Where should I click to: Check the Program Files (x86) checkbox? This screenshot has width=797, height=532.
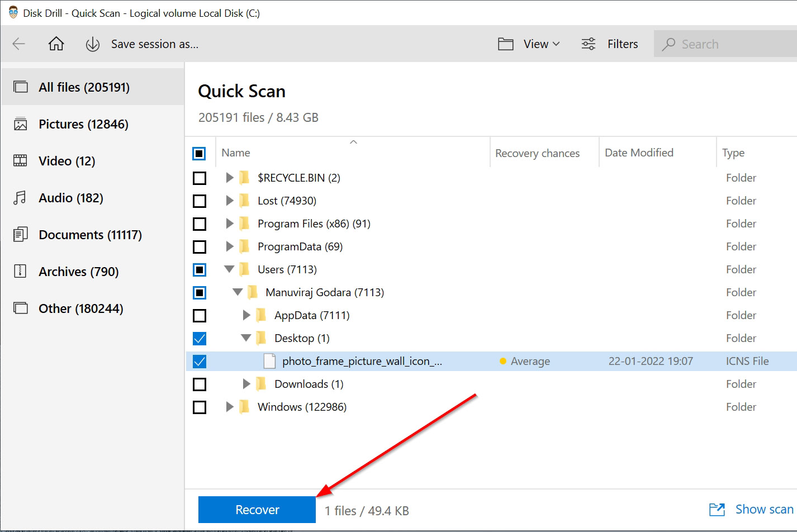199,224
